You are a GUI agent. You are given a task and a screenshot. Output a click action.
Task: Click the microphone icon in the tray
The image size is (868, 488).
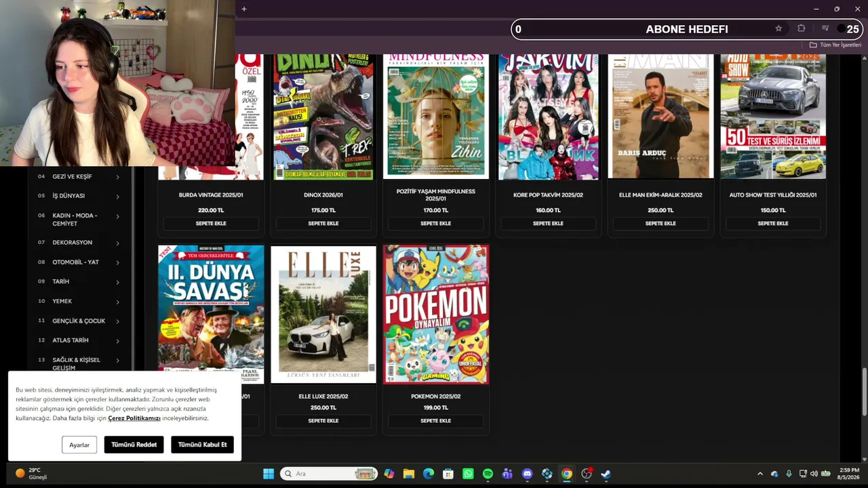(x=789, y=474)
